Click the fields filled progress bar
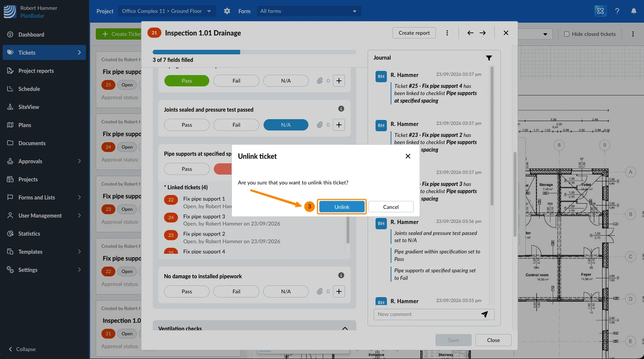The height and width of the screenshot is (359, 644). [x=254, y=52]
